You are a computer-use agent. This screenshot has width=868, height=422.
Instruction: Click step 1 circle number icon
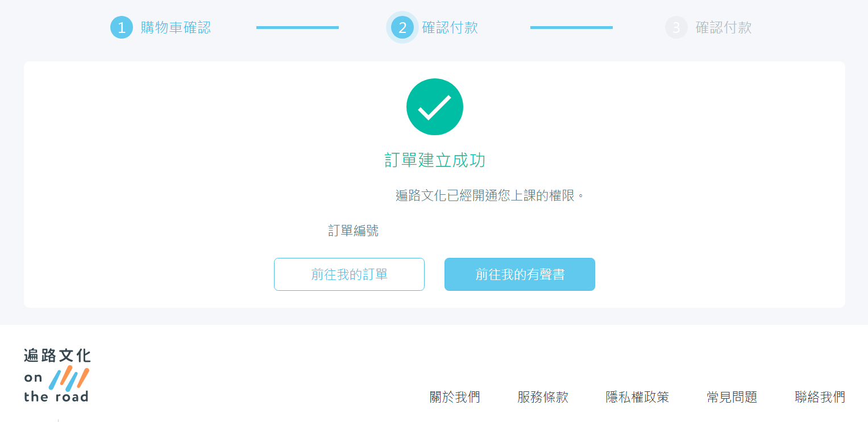tap(121, 27)
